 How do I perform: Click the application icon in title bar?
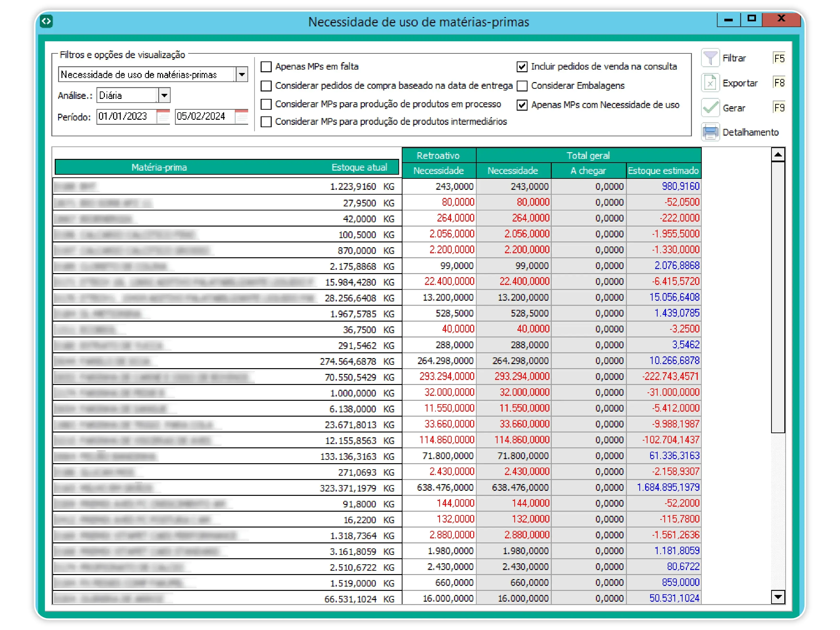click(46, 21)
